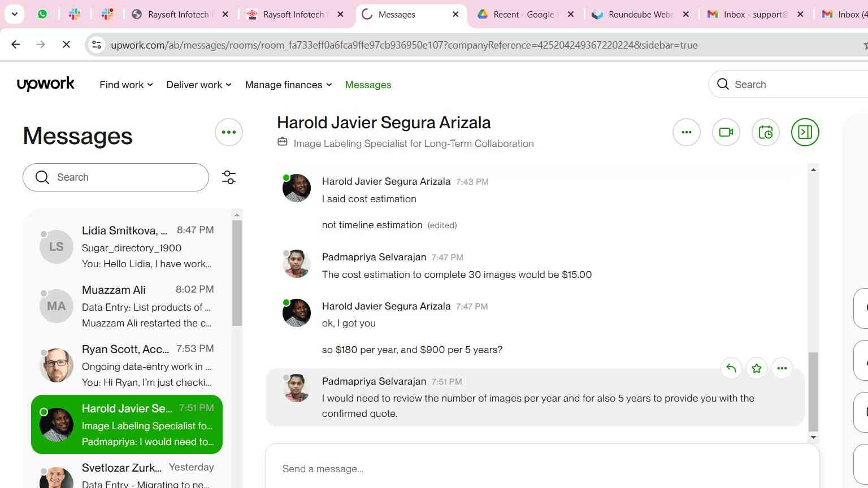Image resolution: width=868 pixels, height=488 pixels.
Task: Click the chat scrollbar thumb
Action: pyautogui.click(x=813, y=391)
